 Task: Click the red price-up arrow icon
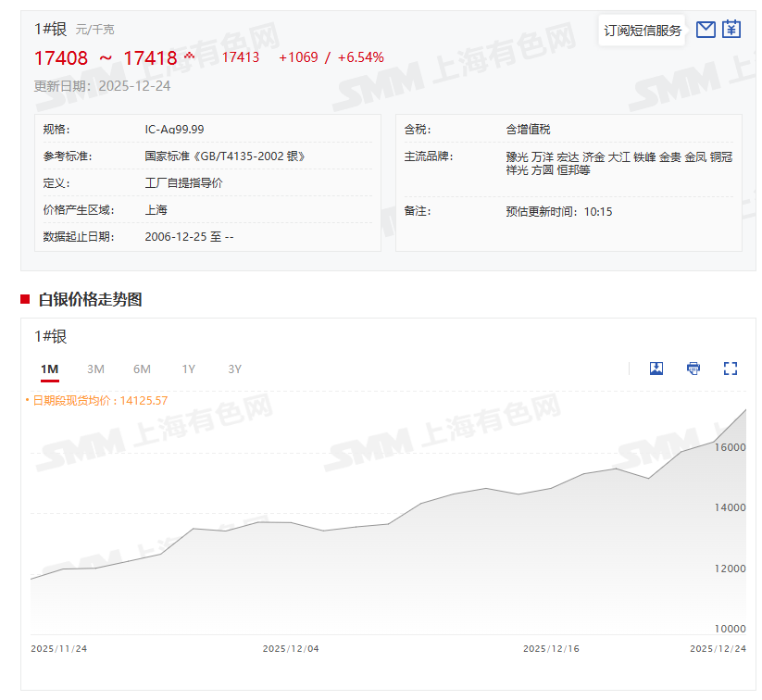pos(190,56)
